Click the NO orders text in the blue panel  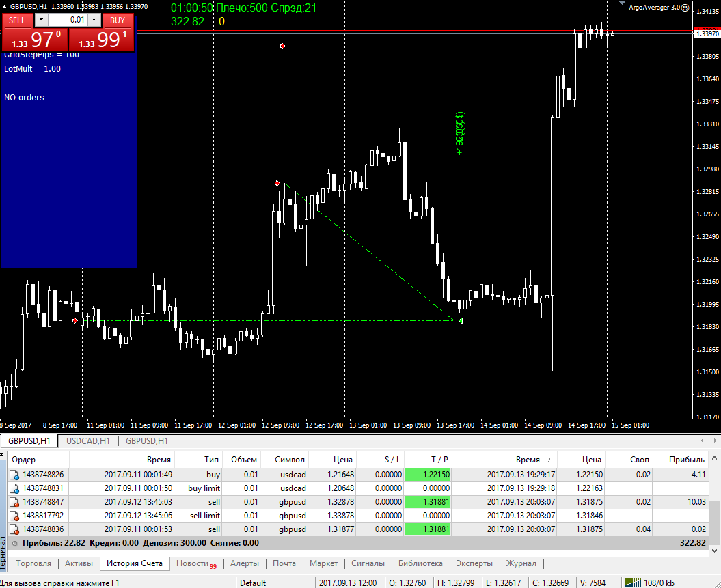click(x=24, y=98)
